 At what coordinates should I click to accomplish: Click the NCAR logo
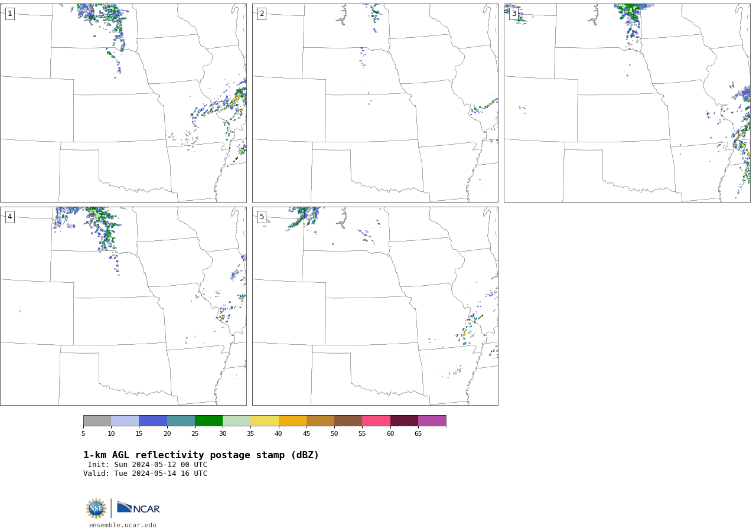tap(138, 508)
